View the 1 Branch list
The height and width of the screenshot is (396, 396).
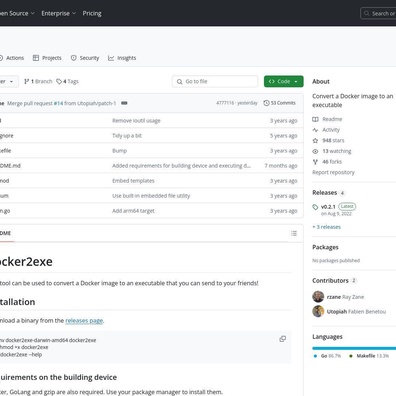[38, 81]
